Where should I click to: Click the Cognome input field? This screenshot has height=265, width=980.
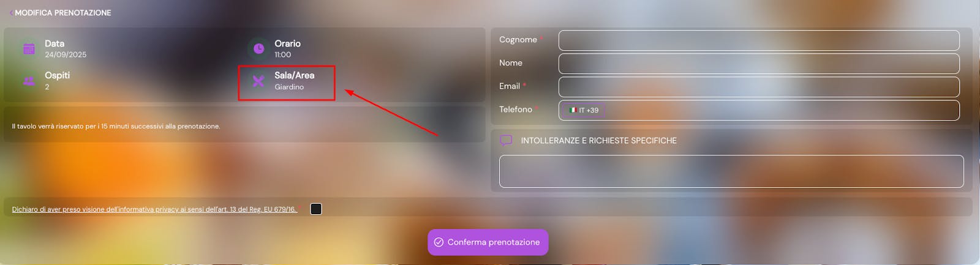pos(759,40)
